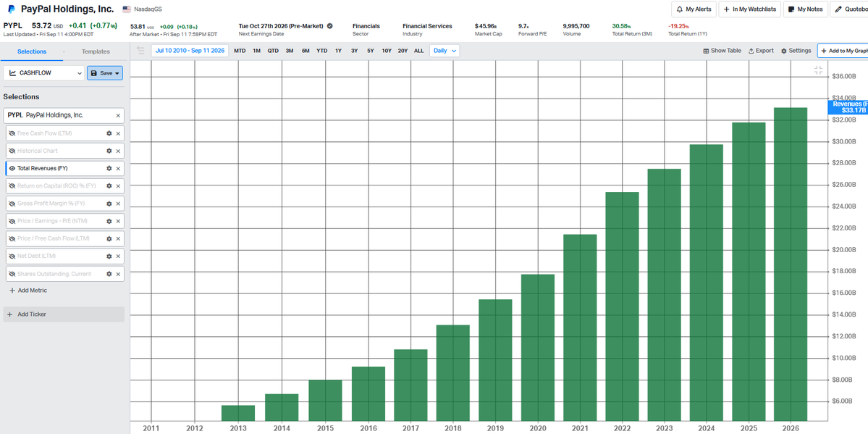Remove Shares Outstanding metric with its X
The height and width of the screenshot is (434, 868).
pos(118,274)
